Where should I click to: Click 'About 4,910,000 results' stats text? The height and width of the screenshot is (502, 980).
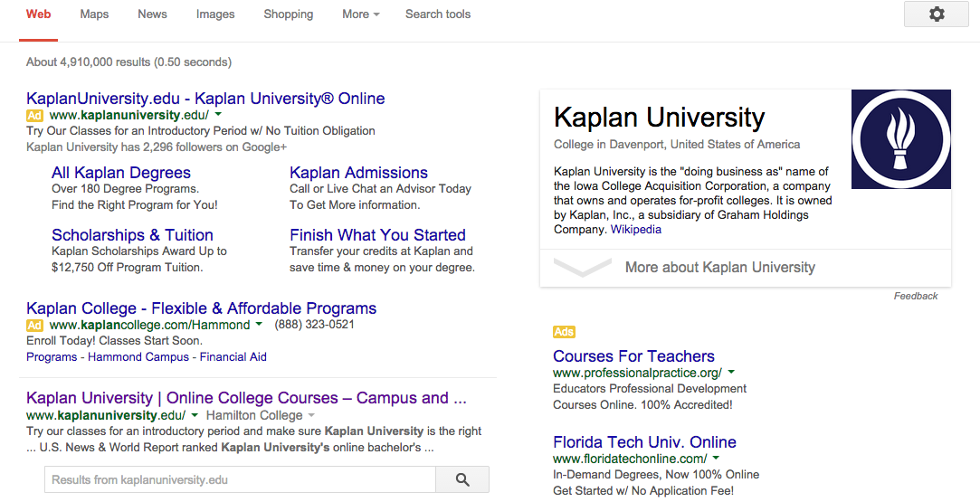pyautogui.click(x=128, y=62)
